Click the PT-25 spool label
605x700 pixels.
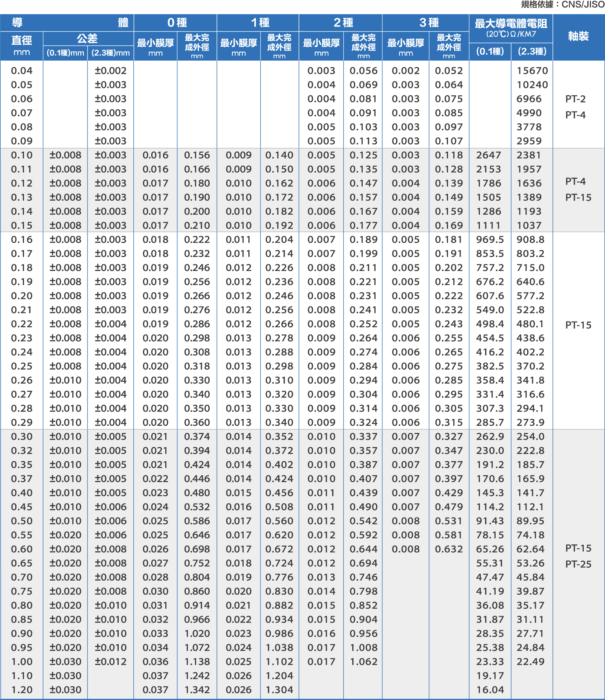tap(578, 564)
